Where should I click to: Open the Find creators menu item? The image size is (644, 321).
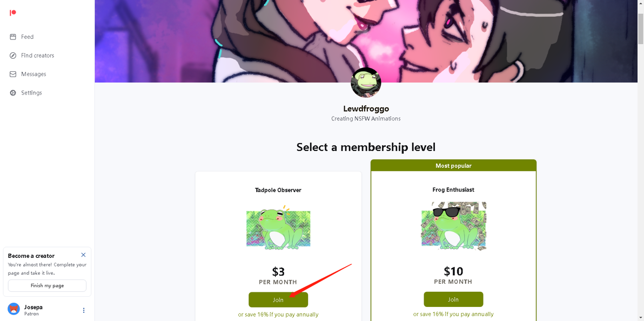(x=37, y=56)
